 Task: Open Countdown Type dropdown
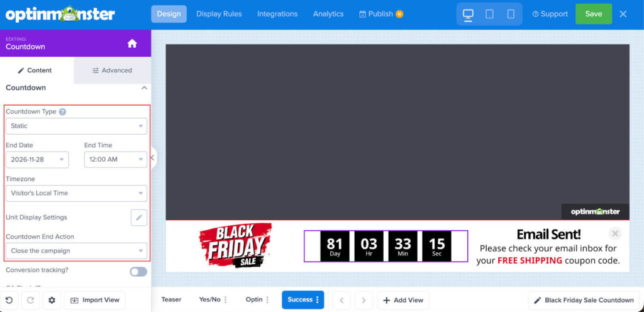(76, 126)
